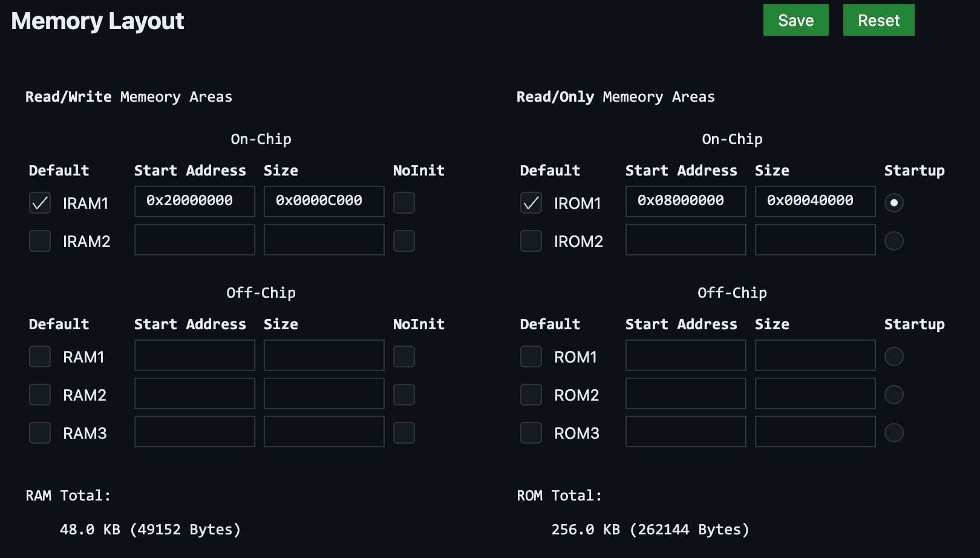Check the IROM2 default checkbox

click(x=531, y=241)
